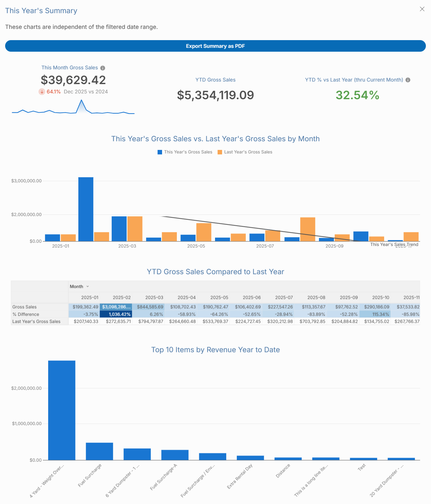Image resolution: width=431 pixels, height=504 pixels.
Task: Click the Fuel Surcharge / Env bar
Action: click(x=212, y=456)
